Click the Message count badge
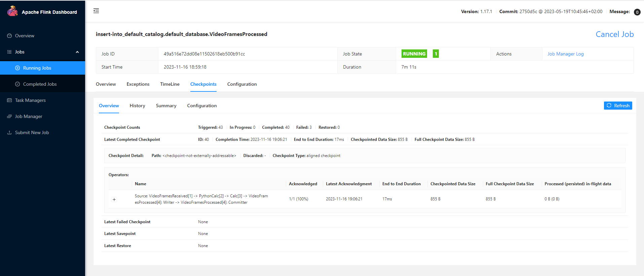Image resolution: width=644 pixels, height=276 pixels. pos(637,12)
